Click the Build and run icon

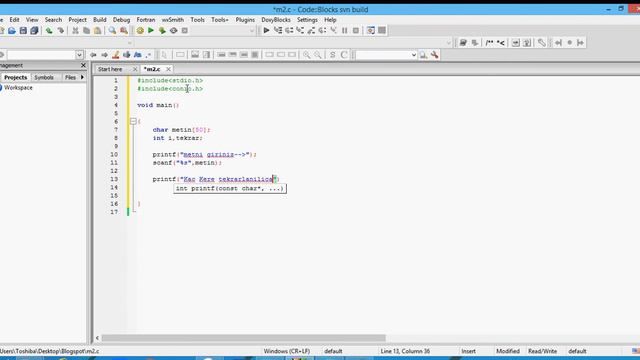[162, 31]
